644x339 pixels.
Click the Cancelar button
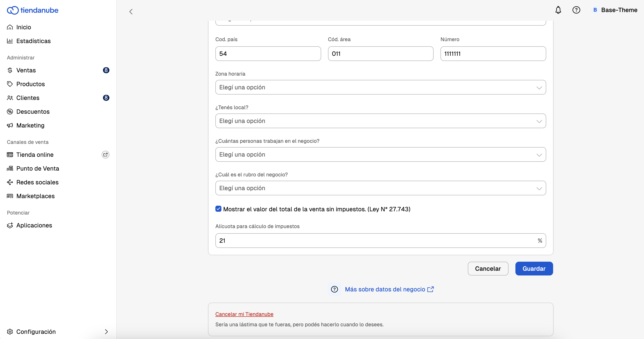[x=488, y=269]
